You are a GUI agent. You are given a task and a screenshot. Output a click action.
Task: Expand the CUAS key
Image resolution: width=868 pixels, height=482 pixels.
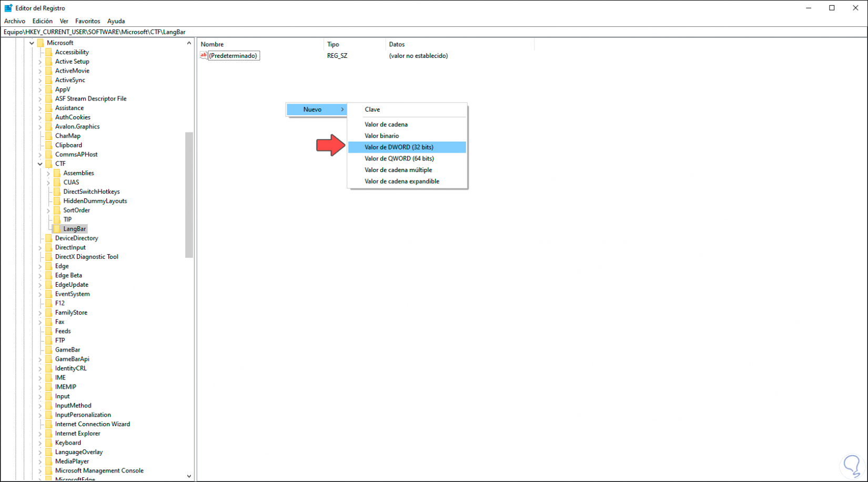[48, 183]
